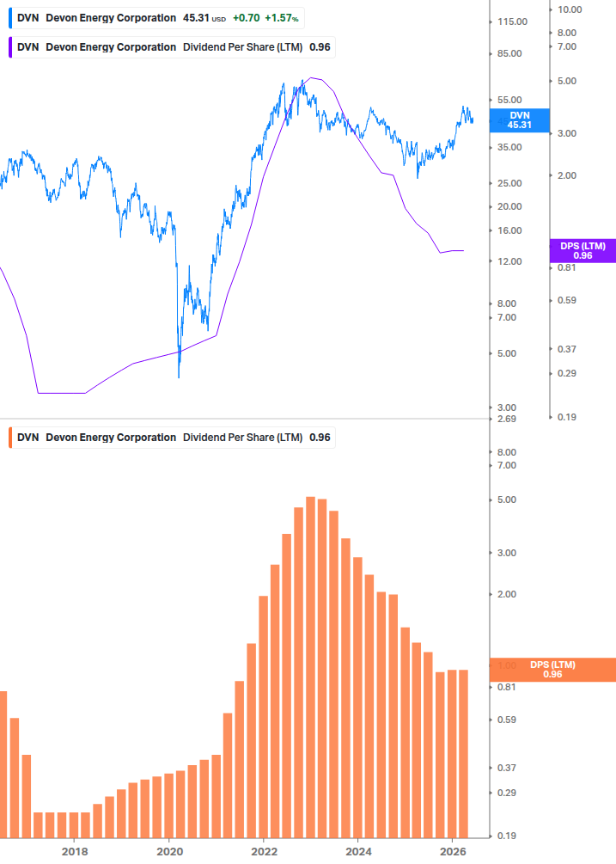Click the 55.00 price axis label

click(509, 100)
